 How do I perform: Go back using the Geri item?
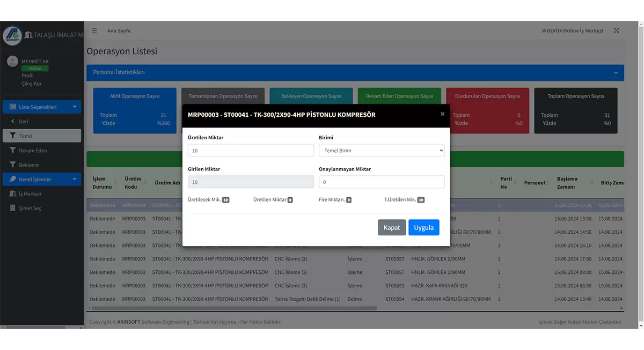click(x=24, y=122)
